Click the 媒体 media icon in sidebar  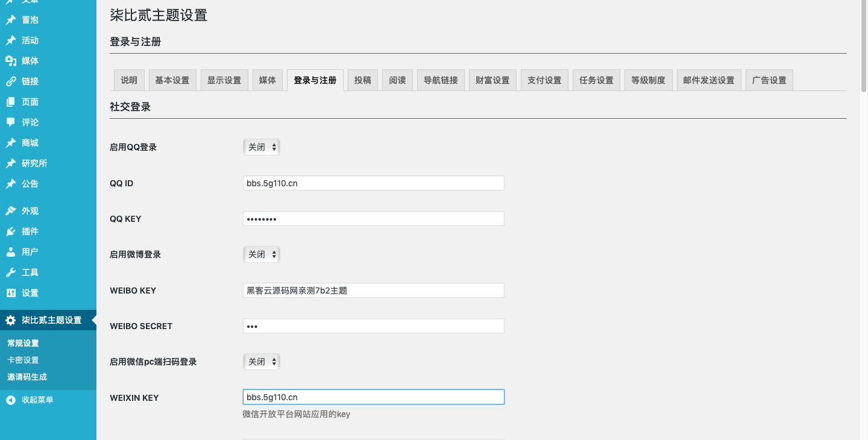click(11, 61)
